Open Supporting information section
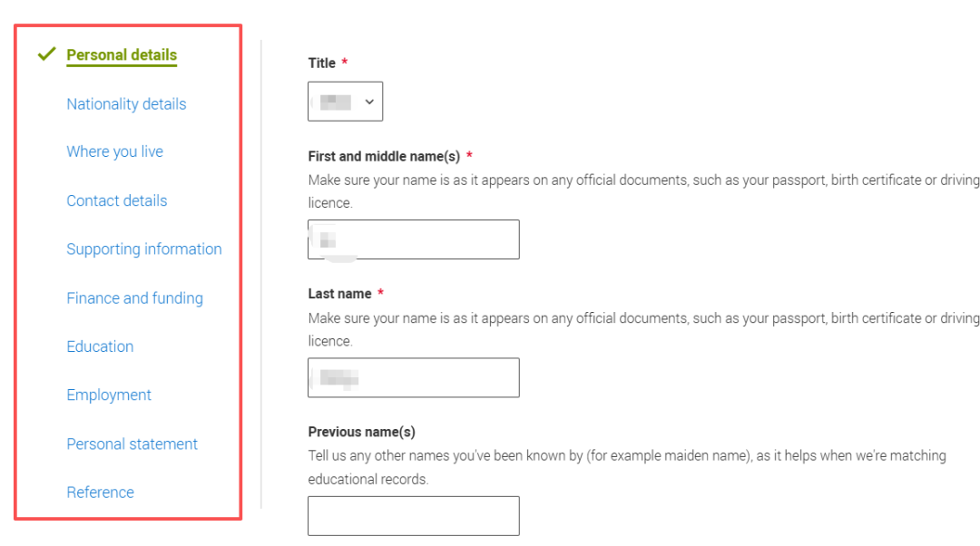This screenshot has width=980, height=546. pyautogui.click(x=143, y=249)
